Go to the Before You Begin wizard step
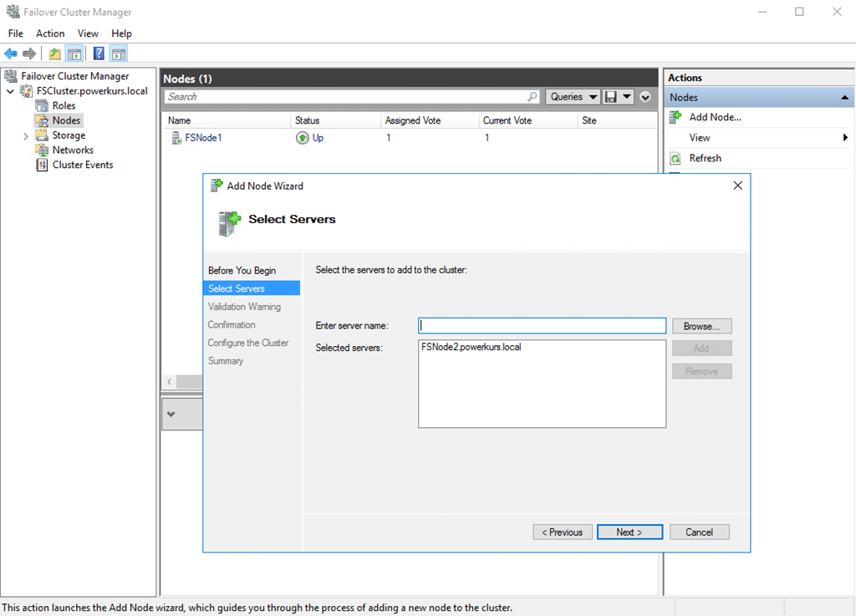Screen dimensions: 856x616 coord(242,271)
